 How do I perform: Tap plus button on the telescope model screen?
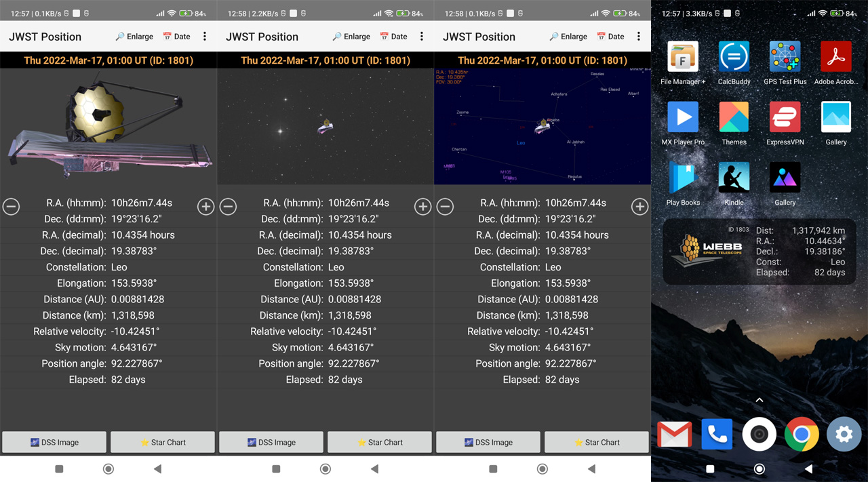[205, 207]
